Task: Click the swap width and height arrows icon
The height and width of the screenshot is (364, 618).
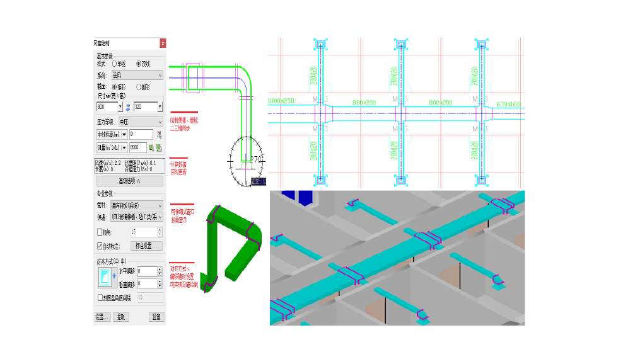Action: pyautogui.click(x=128, y=107)
